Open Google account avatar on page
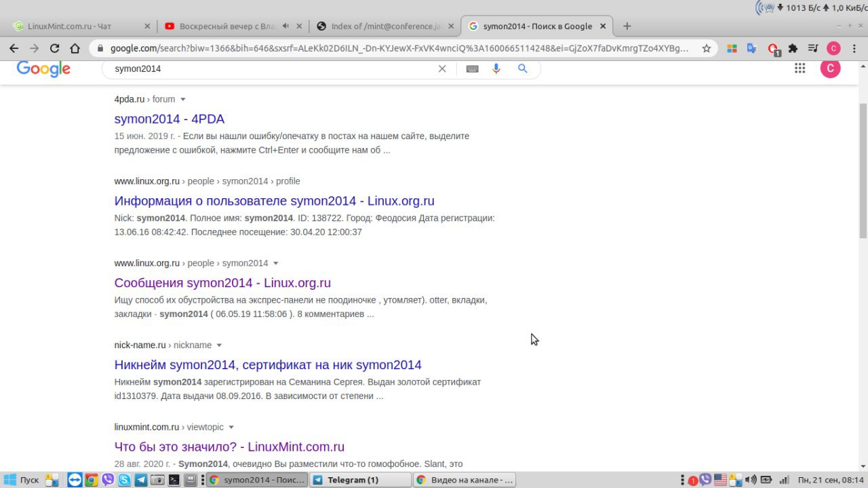The height and width of the screenshot is (488, 868). pyautogui.click(x=830, y=68)
